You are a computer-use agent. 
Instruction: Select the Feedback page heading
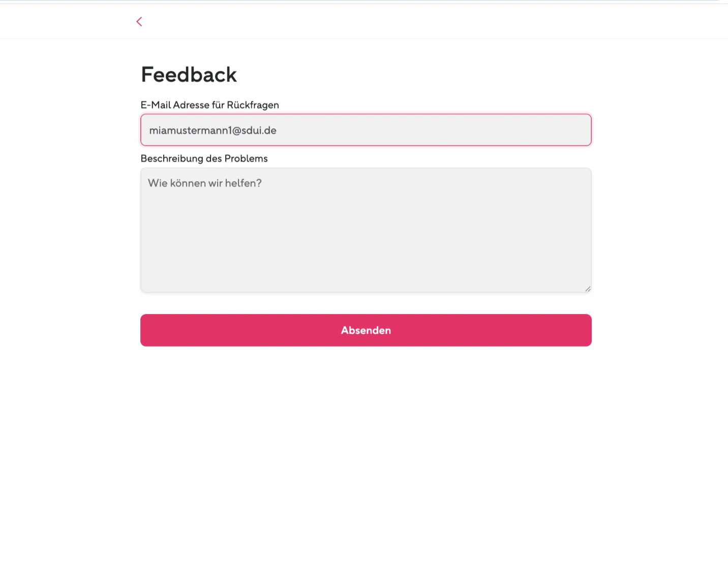[189, 75]
